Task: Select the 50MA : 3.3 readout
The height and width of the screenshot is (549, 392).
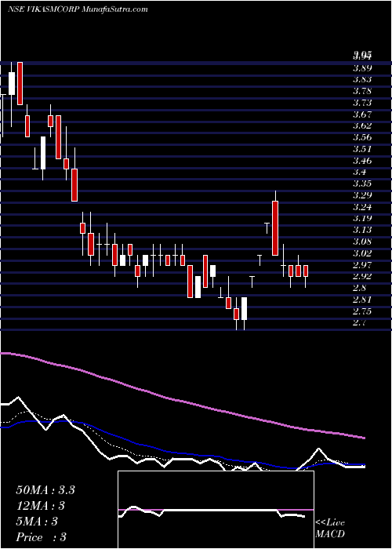Action: tap(45, 490)
